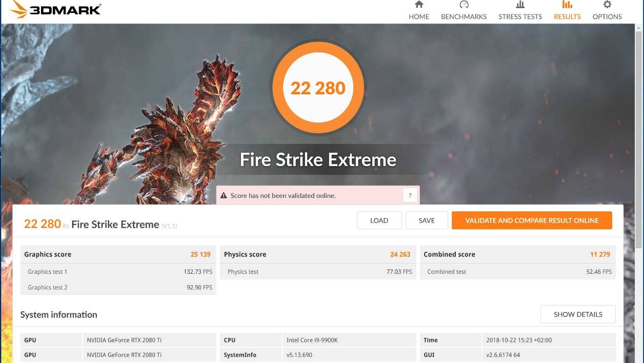Click Graphics test 2 result 92.90 FPS
Screen dimensions: 644x363
(x=199, y=287)
